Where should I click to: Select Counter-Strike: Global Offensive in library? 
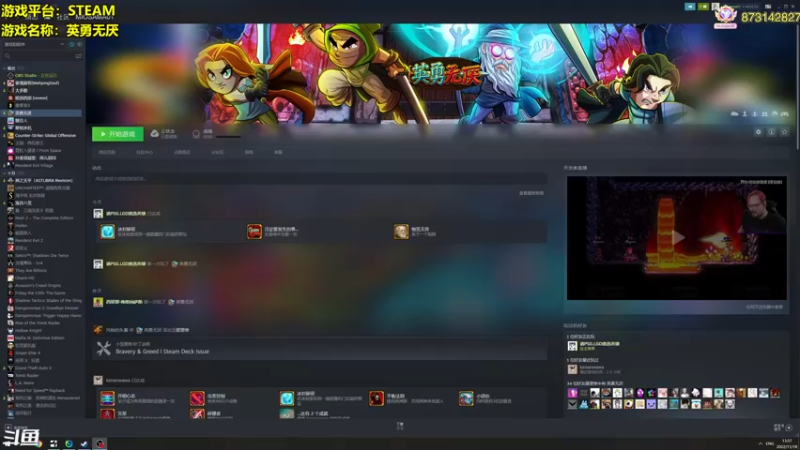click(43, 135)
